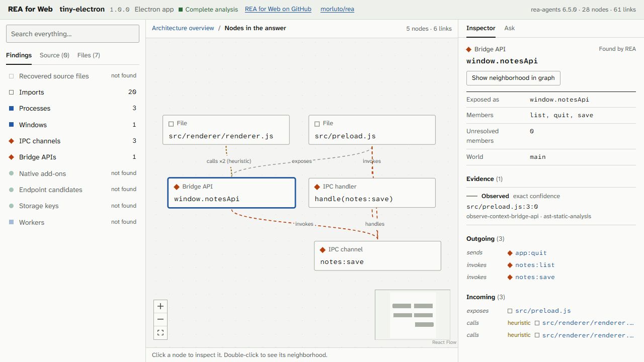Open the Files (7) tab
The width and height of the screenshot is (644, 362).
(x=89, y=55)
